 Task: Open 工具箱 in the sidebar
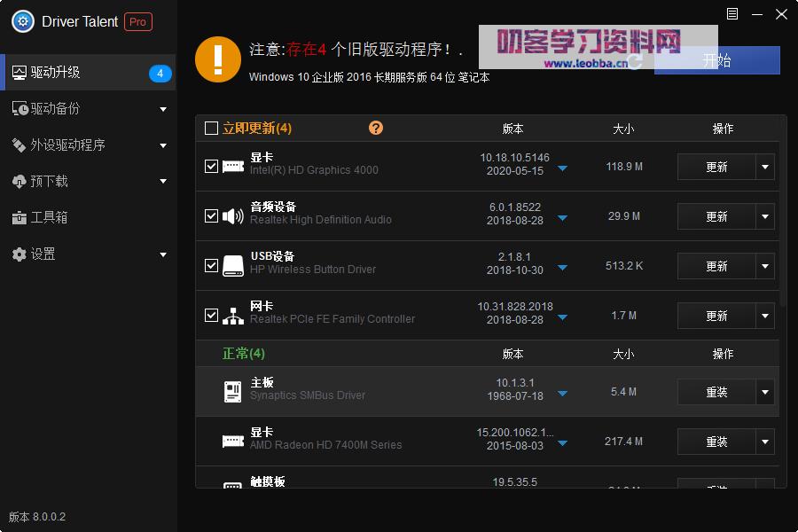(x=88, y=218)
